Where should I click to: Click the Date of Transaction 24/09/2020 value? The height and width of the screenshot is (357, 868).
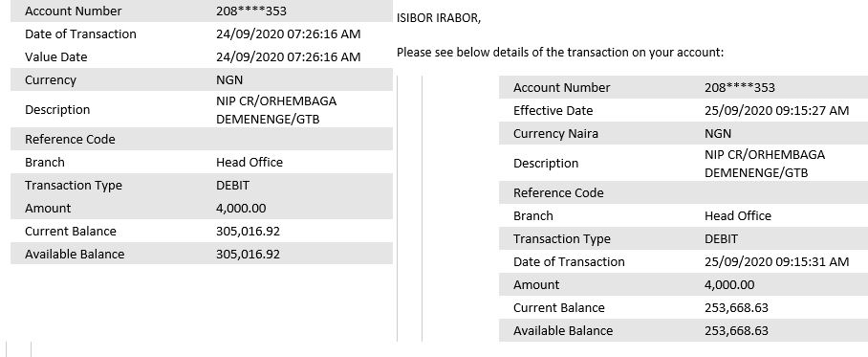pos(288,34)
